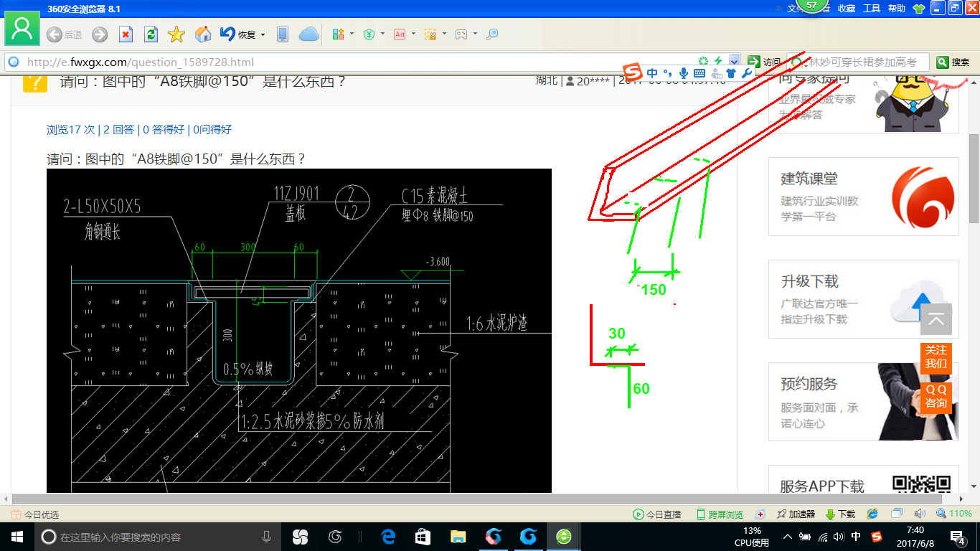
Task: Open the extensions grid icon
Action: coord(339,34)
